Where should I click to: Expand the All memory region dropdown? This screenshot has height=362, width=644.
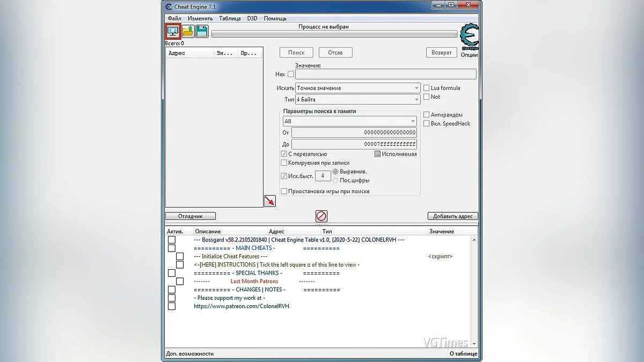pyautogui.click(x=413, y=121)
